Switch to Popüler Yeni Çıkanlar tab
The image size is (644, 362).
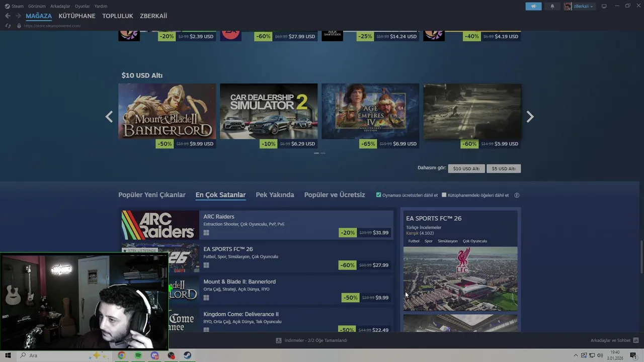click(152, 195)
